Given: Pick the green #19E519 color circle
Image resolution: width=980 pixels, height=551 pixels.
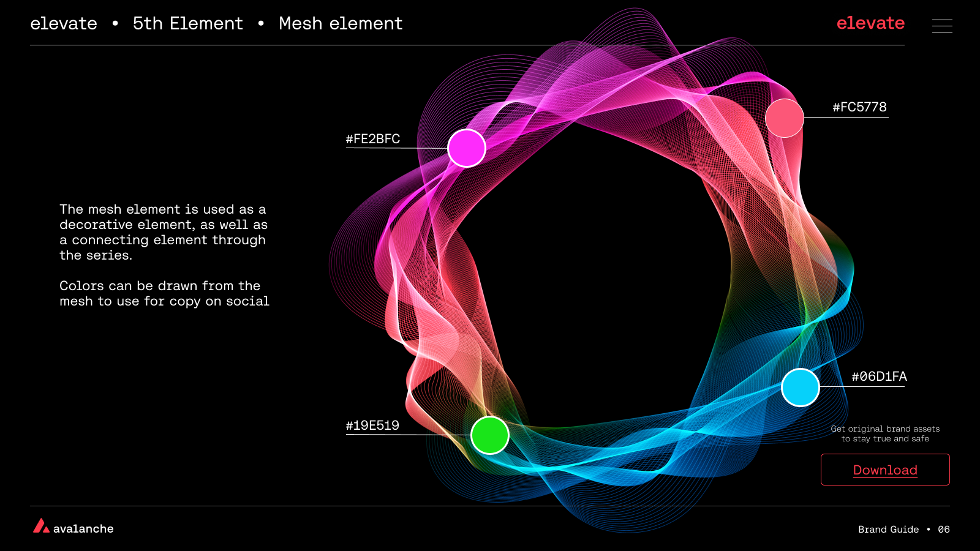Looking at the screenshot, I should (490, 435).
